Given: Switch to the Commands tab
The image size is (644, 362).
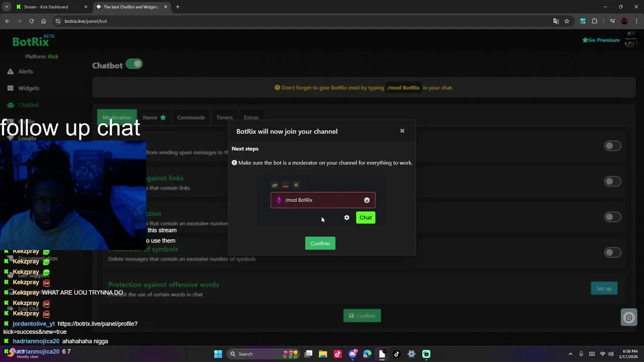Looking at the screenshot, I should [191, 118].
